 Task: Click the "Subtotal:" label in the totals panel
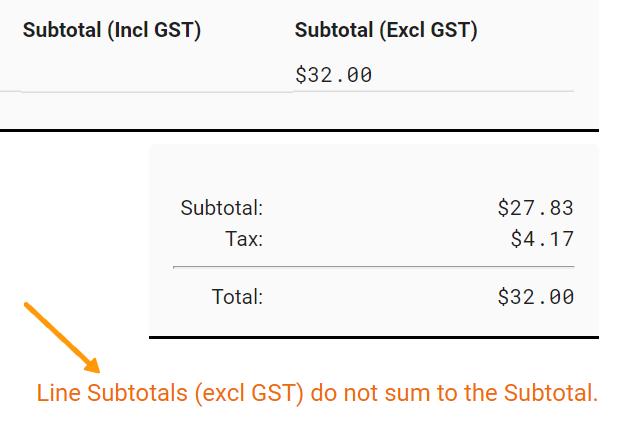point(221,208)
